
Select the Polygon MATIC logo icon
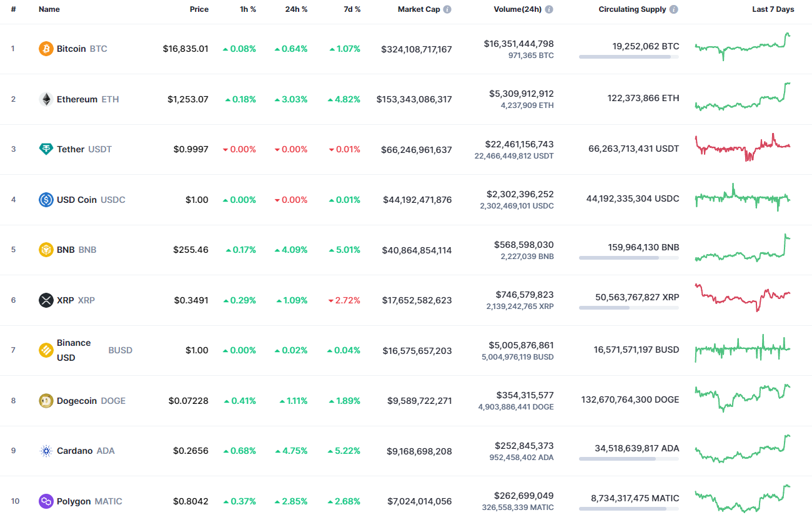pyautogui.click(x=46, y=501)
